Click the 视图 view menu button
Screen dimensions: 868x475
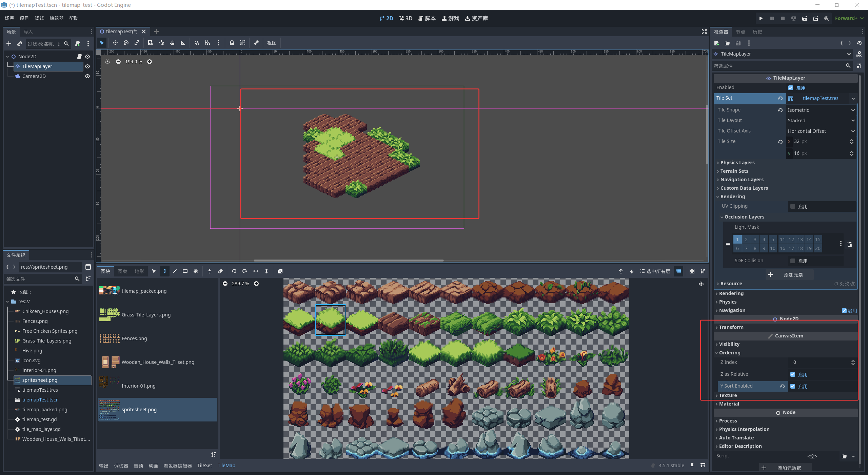pos(272,43)
